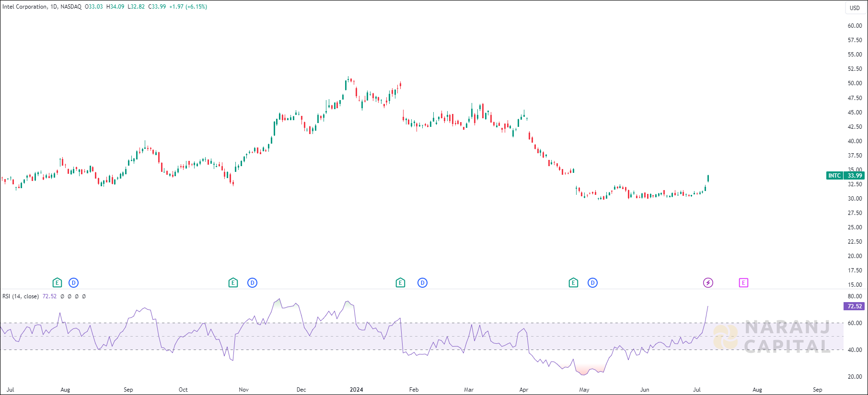Click the dividend D marker above Aug 2023
Viewport: 868px width, 395px height.
click(73, 283)
